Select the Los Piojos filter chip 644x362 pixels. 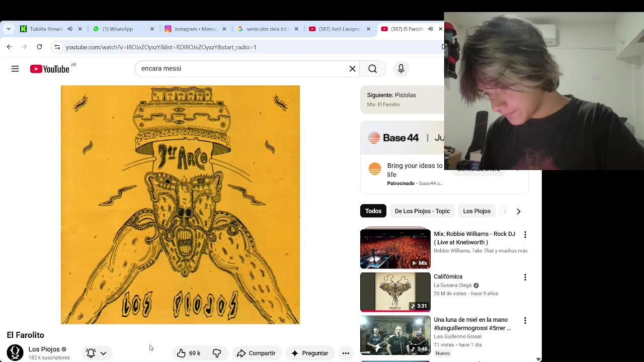click(476, 211)
